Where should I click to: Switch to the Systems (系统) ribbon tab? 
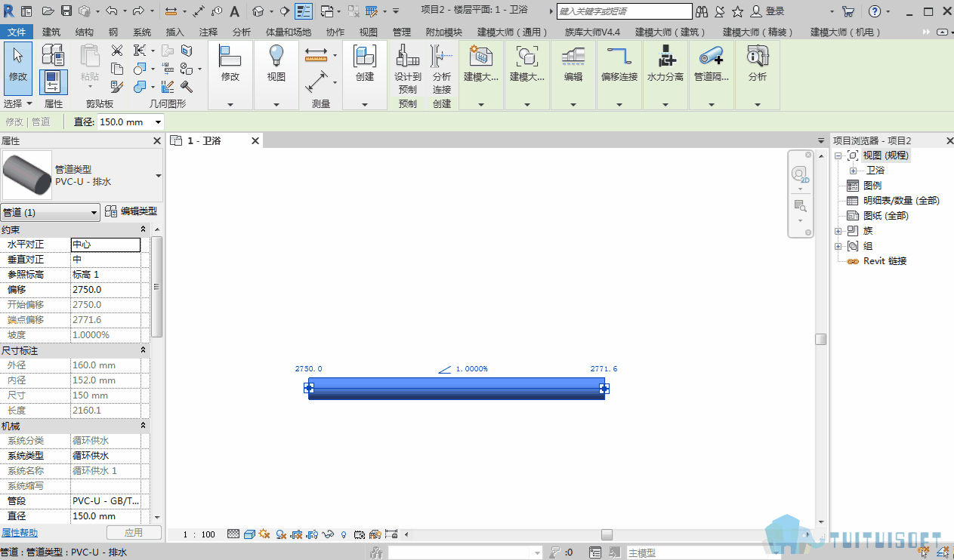[x=142, y=32]
